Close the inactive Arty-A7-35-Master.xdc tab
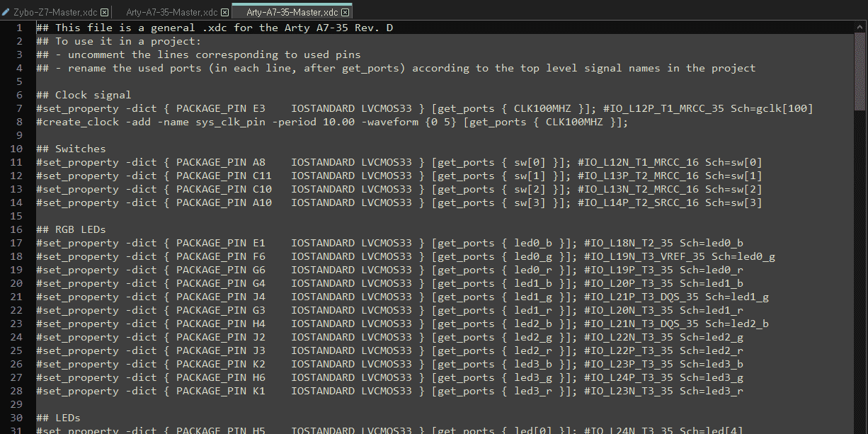 [x=225, y=13]
